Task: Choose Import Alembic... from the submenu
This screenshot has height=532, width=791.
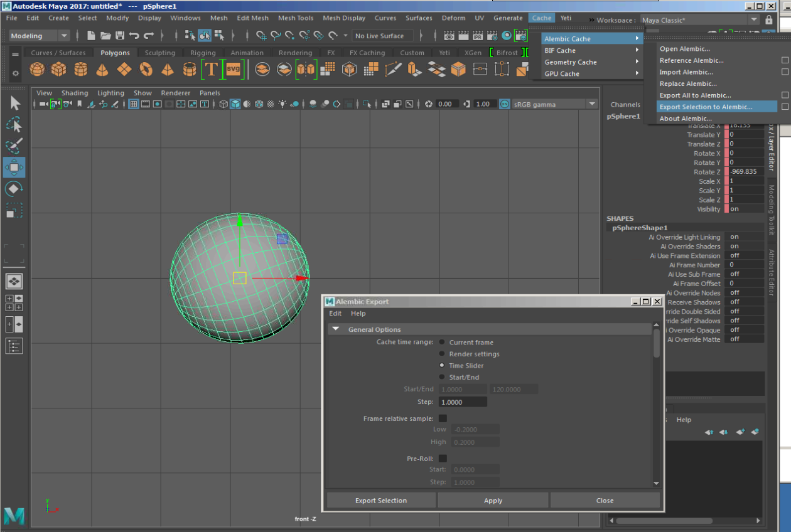Action: pos(686,72)
